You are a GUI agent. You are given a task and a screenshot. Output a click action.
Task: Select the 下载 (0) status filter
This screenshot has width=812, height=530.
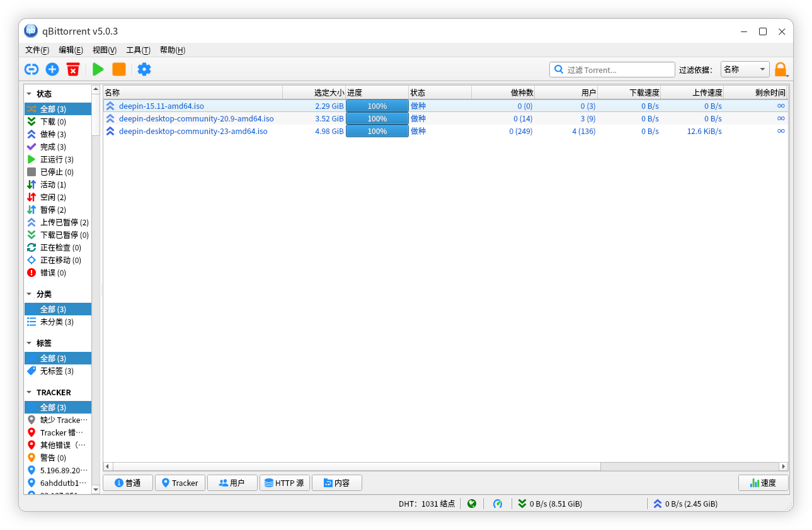click(58, 121)
